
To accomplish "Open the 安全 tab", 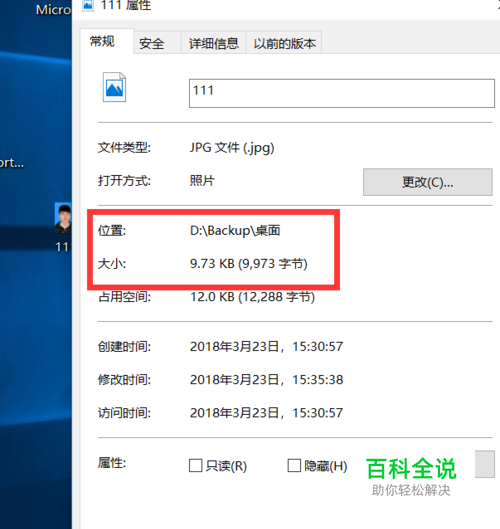I will (x=158, y=43).
